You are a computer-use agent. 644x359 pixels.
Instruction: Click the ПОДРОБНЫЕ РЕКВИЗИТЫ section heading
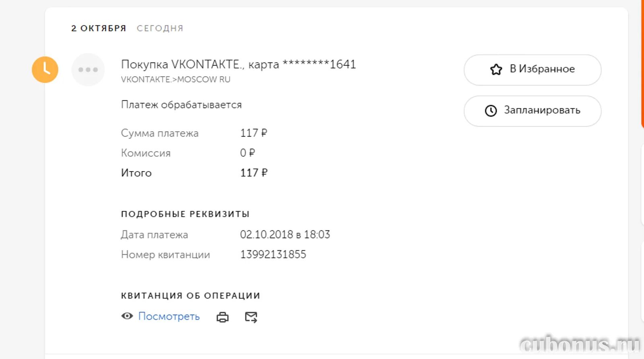pos(186,214)
